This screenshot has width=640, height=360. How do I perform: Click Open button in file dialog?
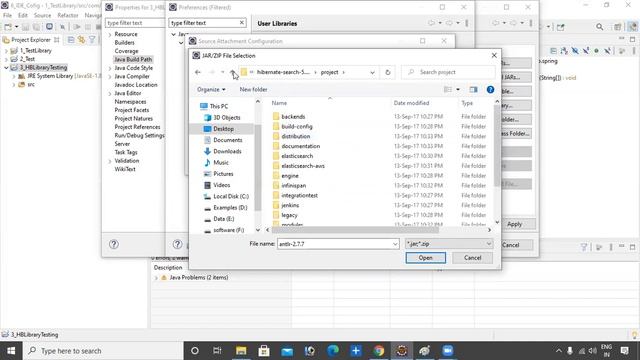point(425,258)
